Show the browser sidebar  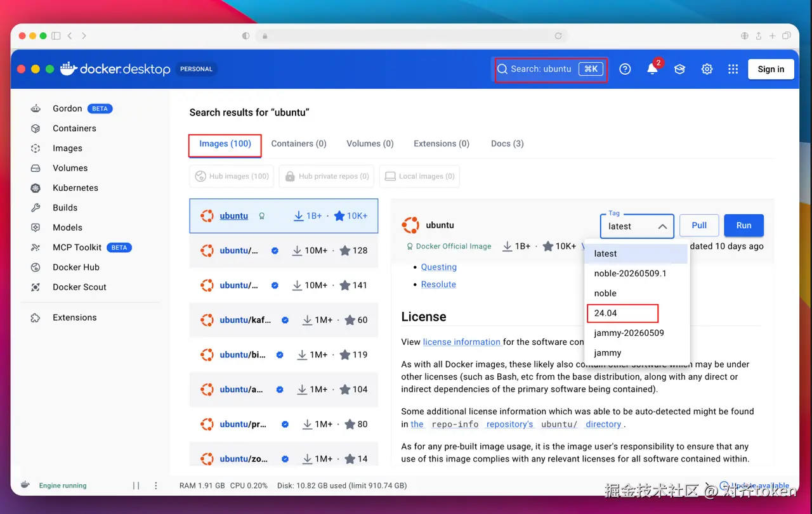56,36
